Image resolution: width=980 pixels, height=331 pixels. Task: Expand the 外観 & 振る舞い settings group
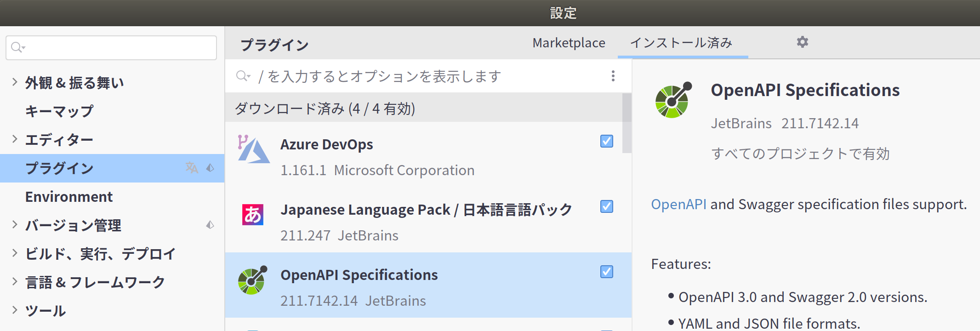[x=15, y=82]
